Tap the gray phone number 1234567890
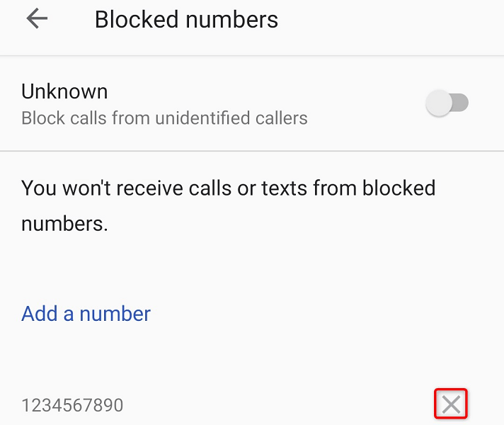Viewport: 504px width, 425px height. (x=72, y=405)
